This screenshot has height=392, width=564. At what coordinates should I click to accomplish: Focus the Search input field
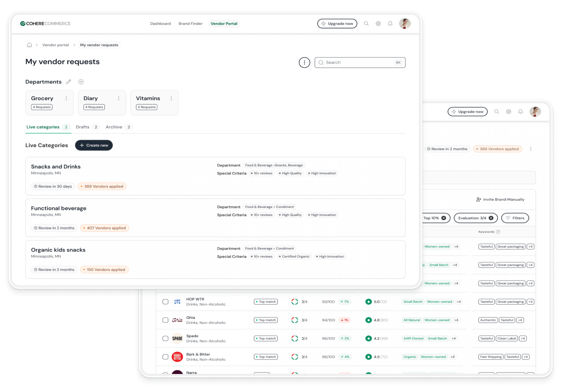(x=360, y=62)
